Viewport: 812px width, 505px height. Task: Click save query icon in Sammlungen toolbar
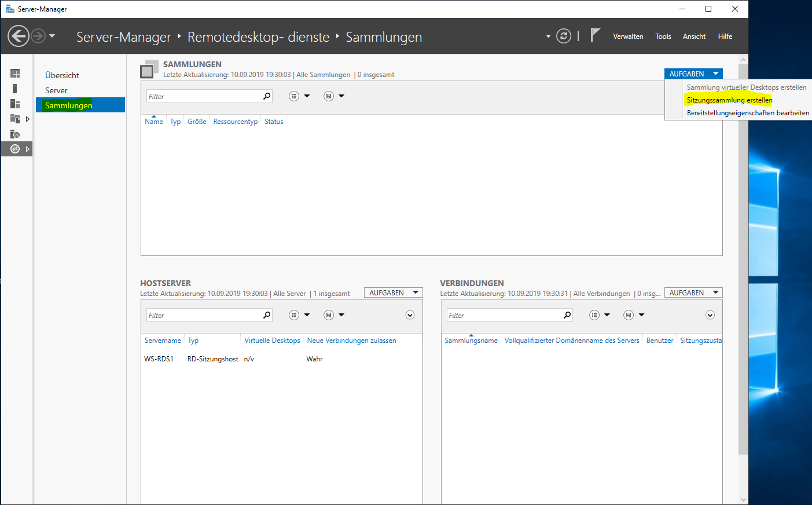329,96
